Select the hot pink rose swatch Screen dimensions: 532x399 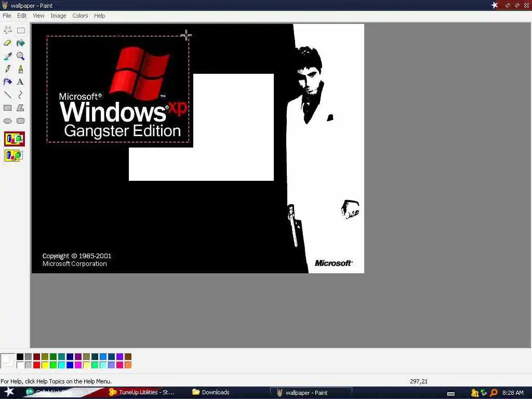pos(120,365)
